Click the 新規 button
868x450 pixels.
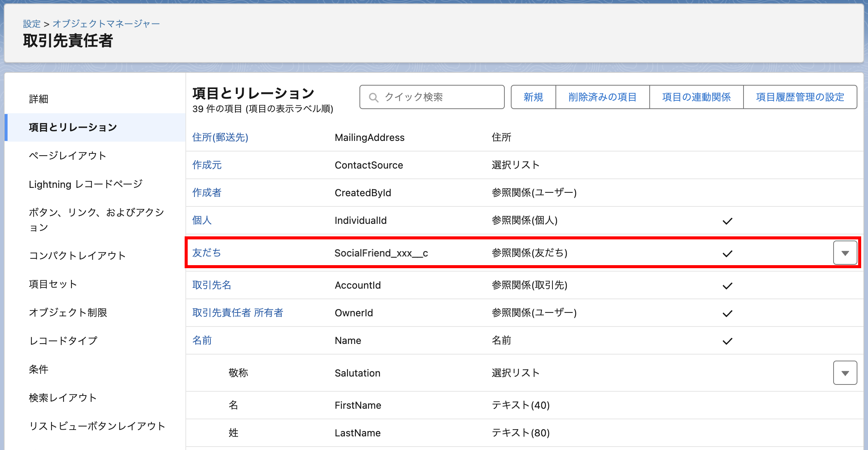coord(533,97)
